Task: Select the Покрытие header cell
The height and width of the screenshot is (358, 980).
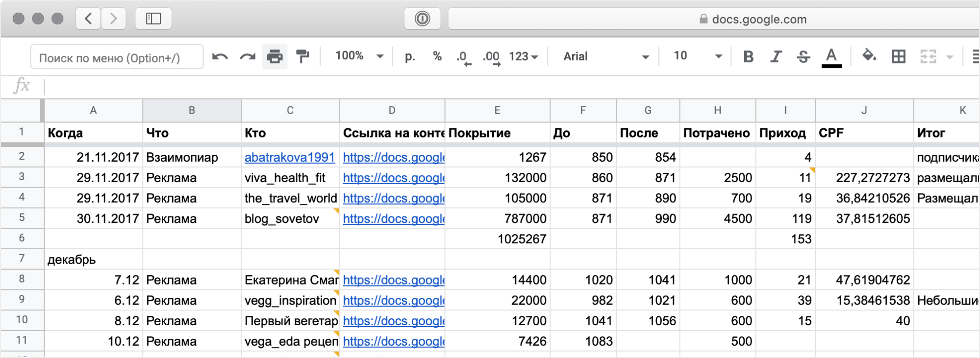Action: [498, 133]
